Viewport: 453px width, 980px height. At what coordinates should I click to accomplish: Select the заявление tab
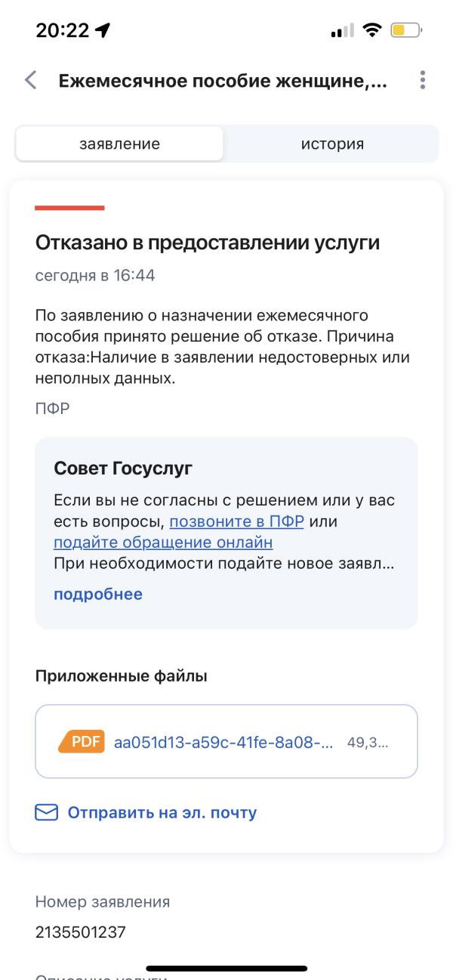[x=119, y=144]
